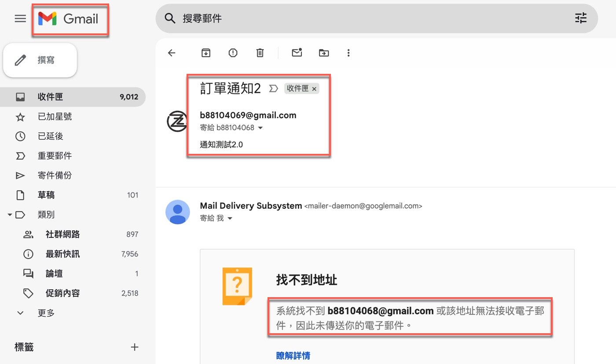
Task: Collapse the 類別 categories section
Action: (x=9, y=215)
